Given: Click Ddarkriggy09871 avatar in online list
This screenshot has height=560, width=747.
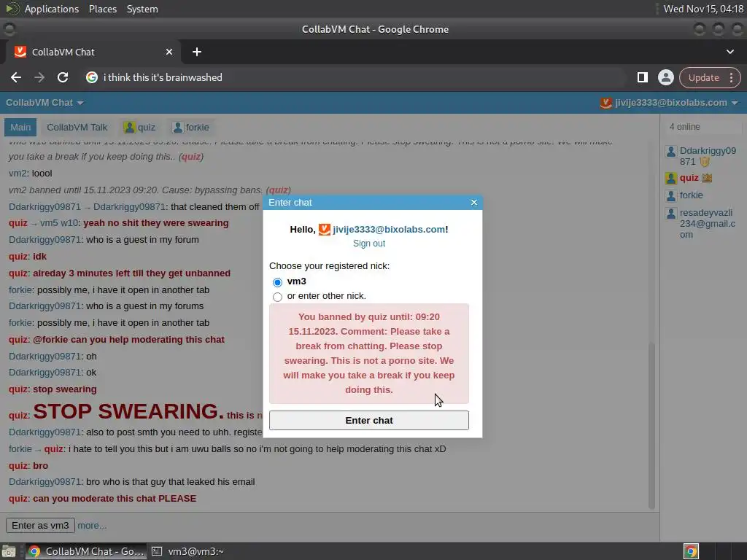Looking at the screenshot, I should tap(671, 152).
